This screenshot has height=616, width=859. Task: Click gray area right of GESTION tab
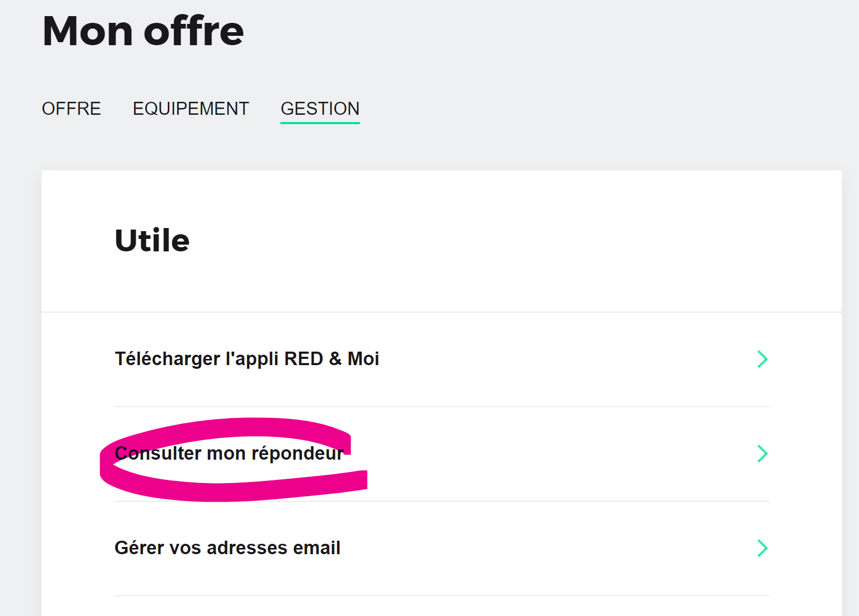click(x=571, y=109)
